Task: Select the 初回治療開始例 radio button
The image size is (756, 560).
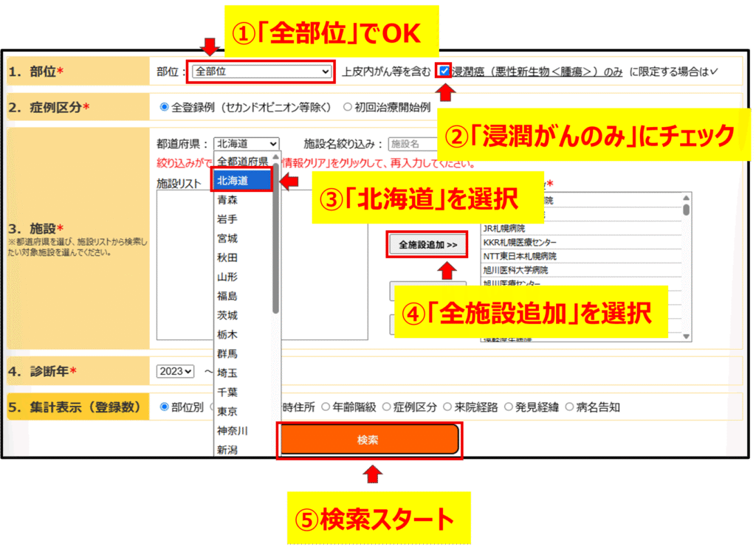Action: [x=348, y=107]
